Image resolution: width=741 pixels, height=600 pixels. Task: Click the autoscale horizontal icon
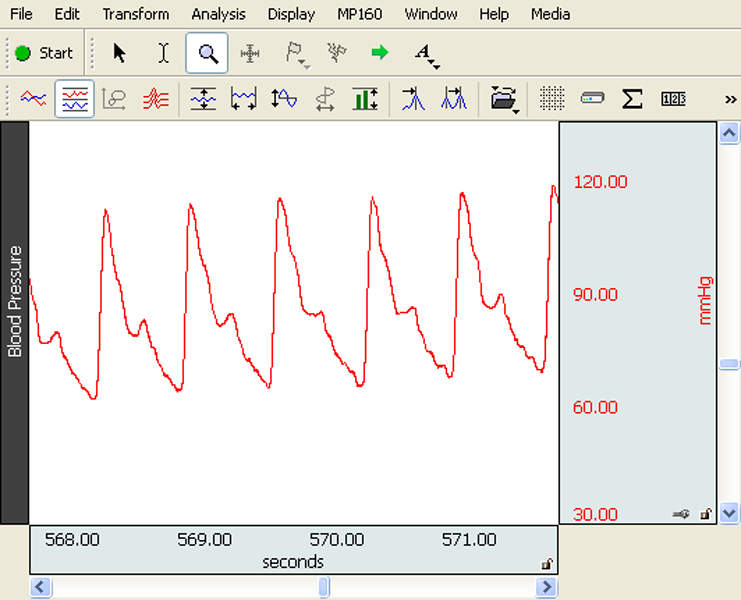(243, 99)
